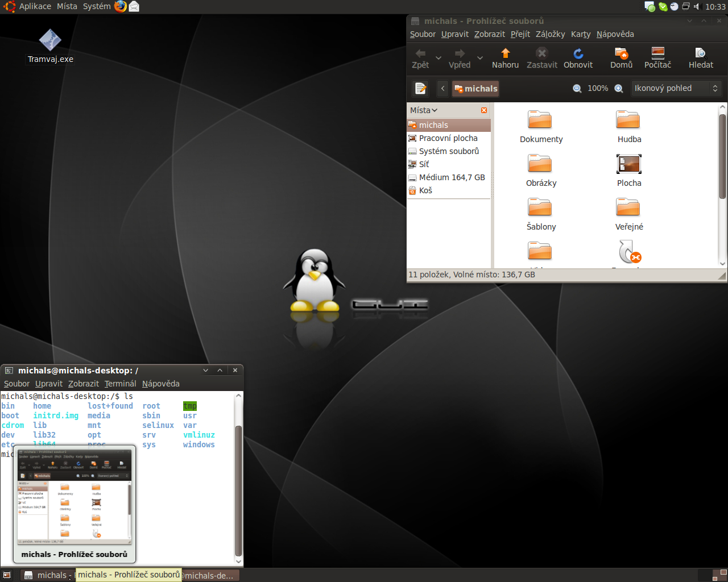Select Koš trash in sidebar
This screenshot has height=582, width=728.
449,190
